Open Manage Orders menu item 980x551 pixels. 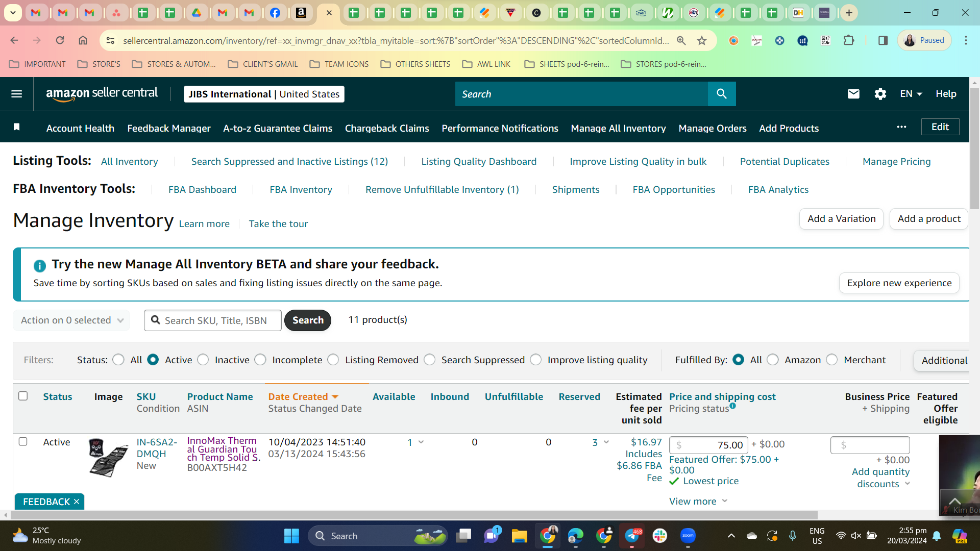coord(713,128)
